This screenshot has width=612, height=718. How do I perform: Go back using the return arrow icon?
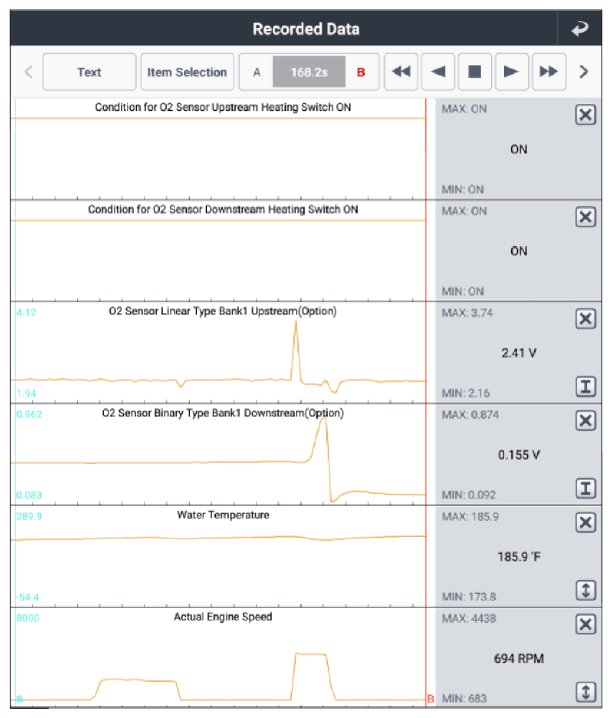579,29
